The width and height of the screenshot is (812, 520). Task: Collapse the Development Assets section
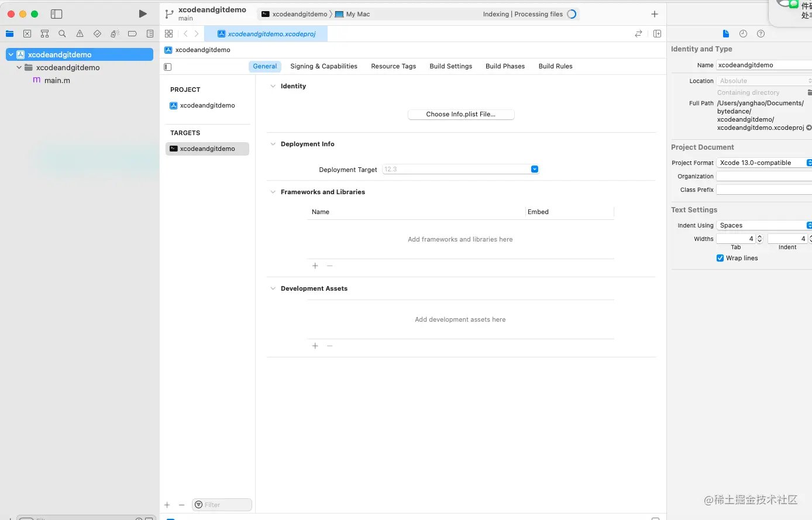coord(273,288)
